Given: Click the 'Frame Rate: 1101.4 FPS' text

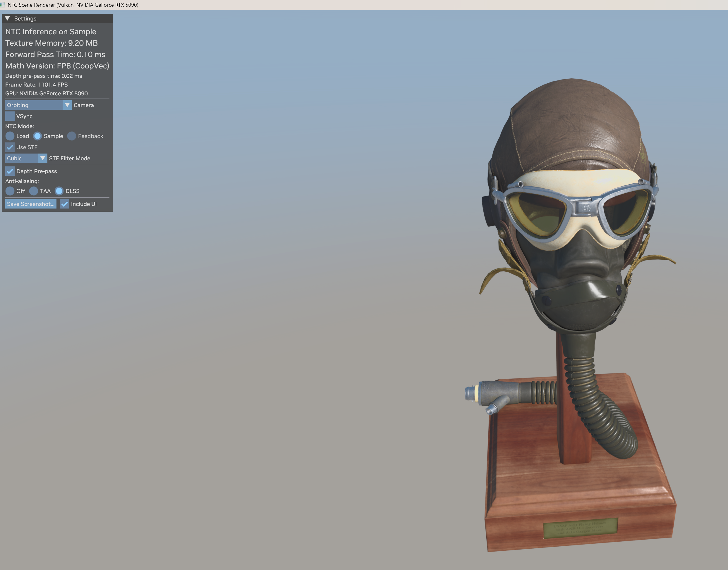Looking at the screenshot, I should (x=36, y=85).
